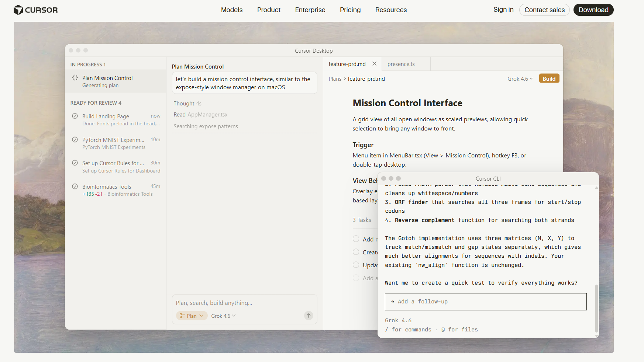644x362 pixels.
Task: Click the Contact sales button
Action: click(544, 10)
